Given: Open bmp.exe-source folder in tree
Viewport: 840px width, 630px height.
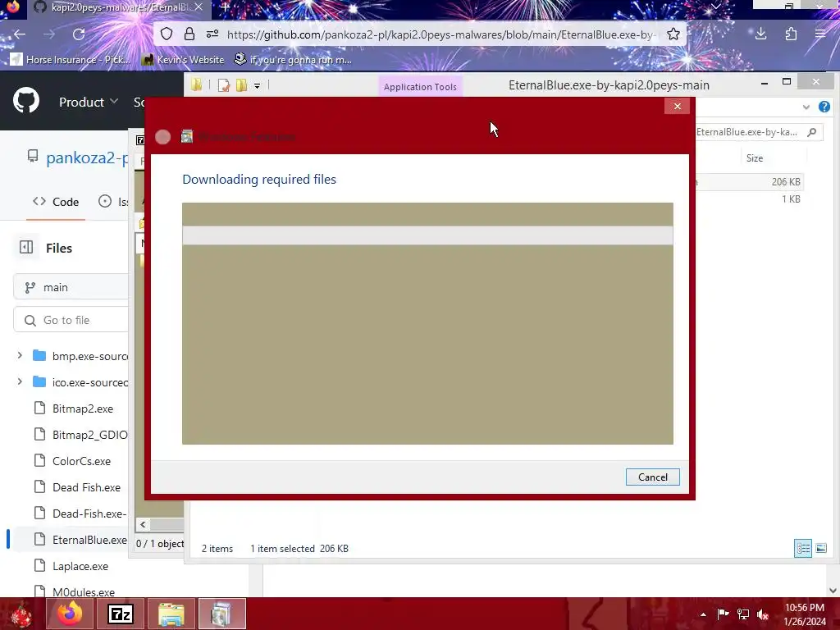Looking at the screenshot, I should coord(80,356).
